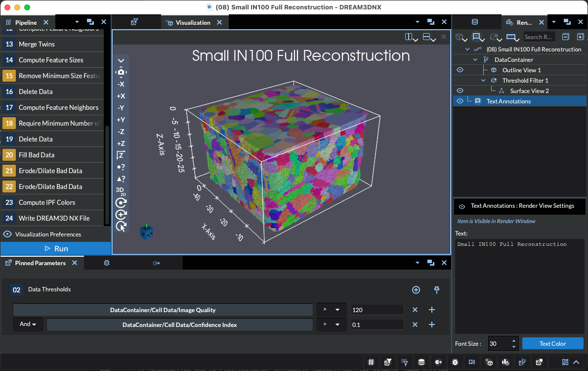The height and width of the screenshot is (371, 588).
Task: Open the cube view type dropdown
Action: coord(461,37)
